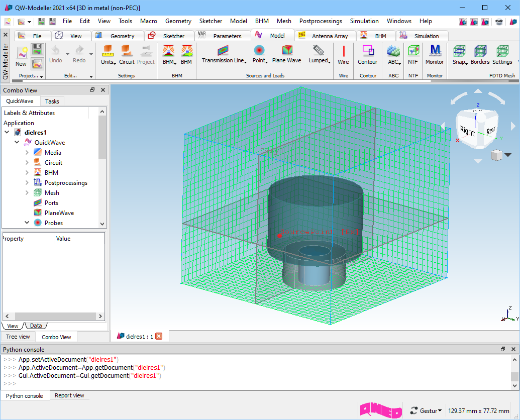The width and height of the screenshot is (520, 420).
Task: Expand the Media tree node
Action: point(27,153)
